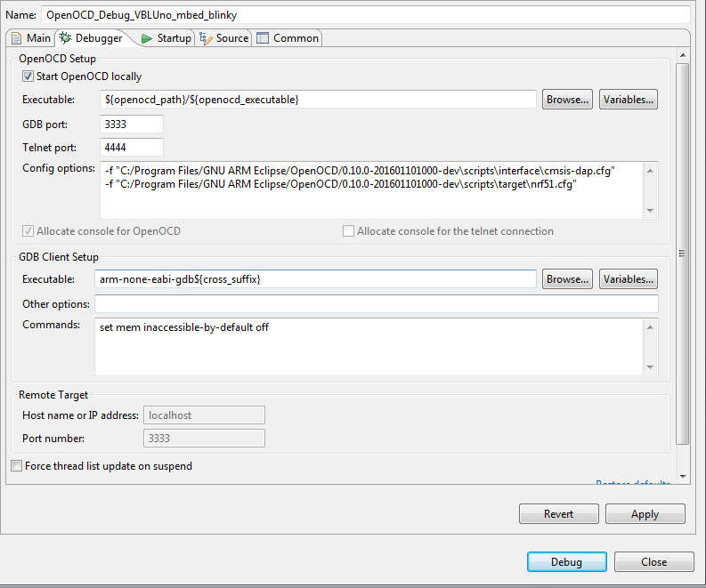Click in the Commands text area

pos(369,347)
